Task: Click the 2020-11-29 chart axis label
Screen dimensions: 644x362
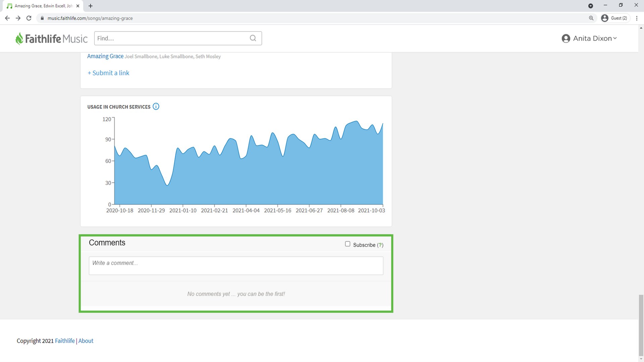Action: pos(151,210)
